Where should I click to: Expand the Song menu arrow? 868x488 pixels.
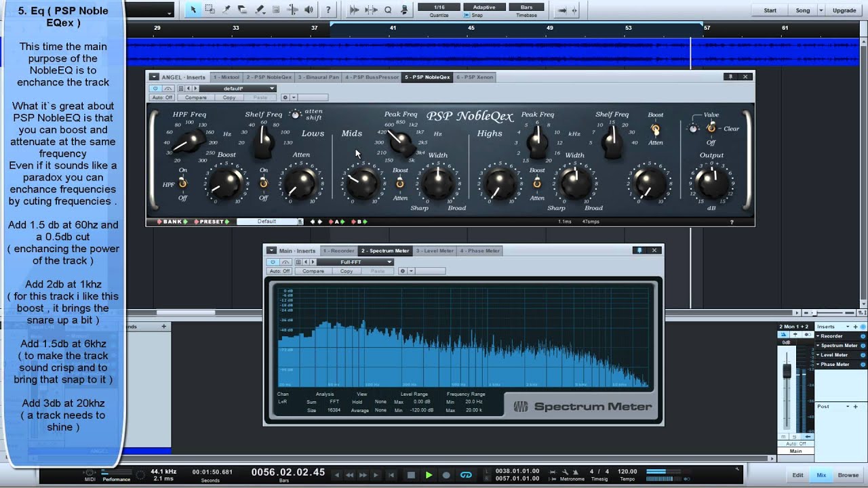[x=821, y=10]
